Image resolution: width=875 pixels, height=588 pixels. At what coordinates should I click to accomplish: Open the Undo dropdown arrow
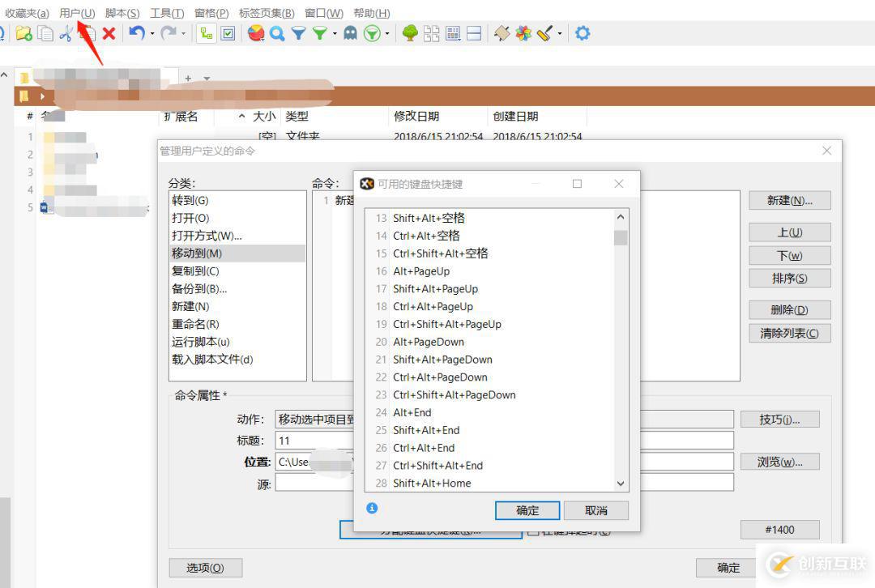point(151,33)
